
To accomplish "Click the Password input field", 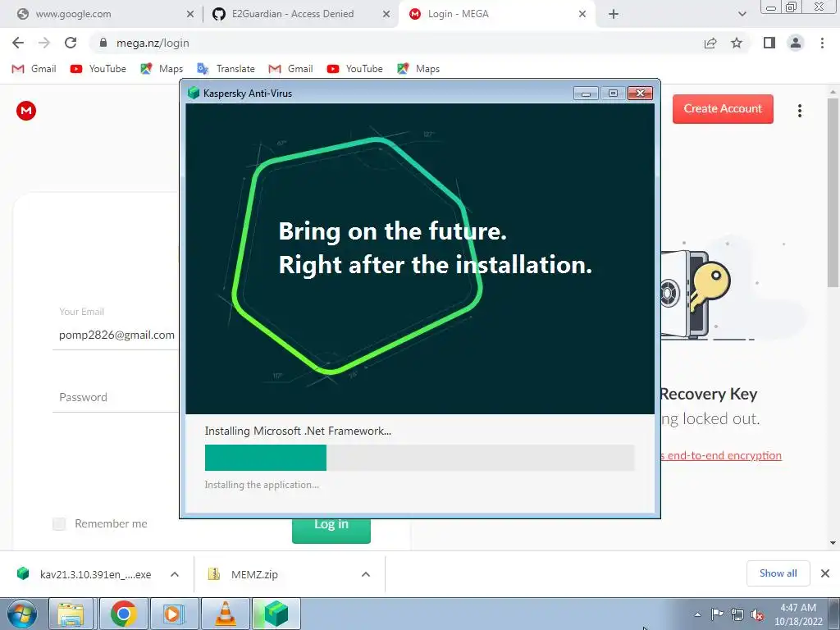I will click(116, 398).
